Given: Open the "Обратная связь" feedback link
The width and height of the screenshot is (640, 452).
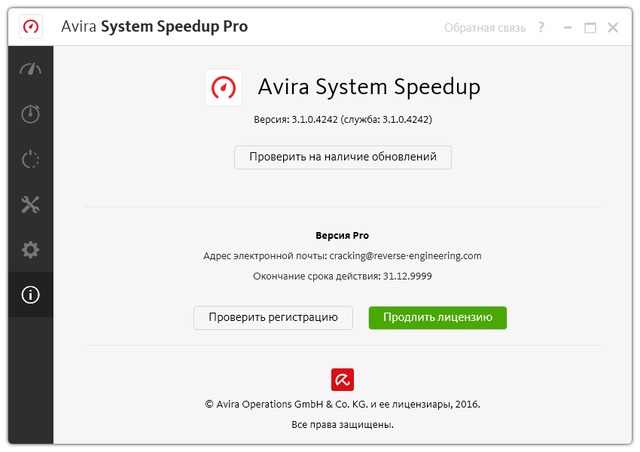Looking at the screenshot, I should tap(484, 27).
